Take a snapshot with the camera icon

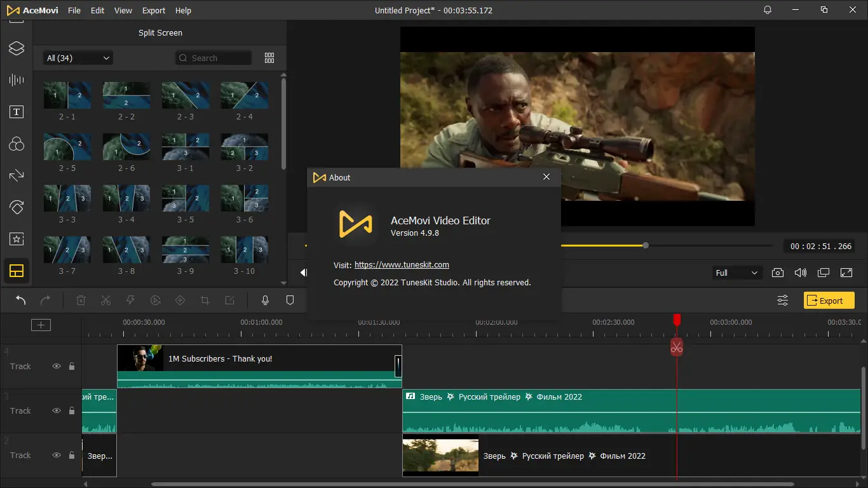coord(777,273)
